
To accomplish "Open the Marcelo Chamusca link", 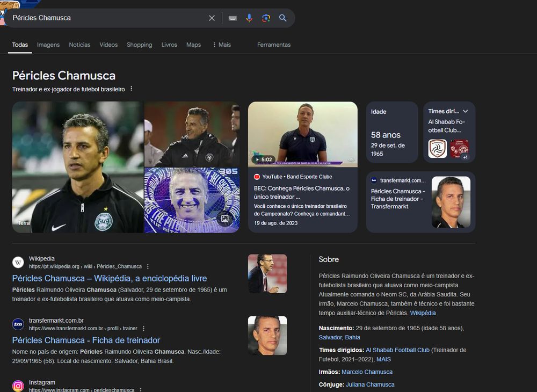I will (x=367, y=372).
